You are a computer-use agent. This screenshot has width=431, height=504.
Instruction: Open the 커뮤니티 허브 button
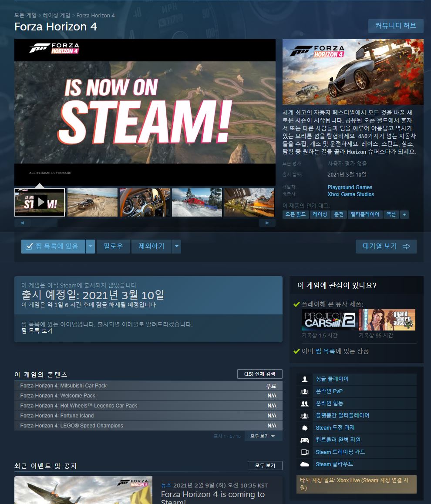click(395, 26)
